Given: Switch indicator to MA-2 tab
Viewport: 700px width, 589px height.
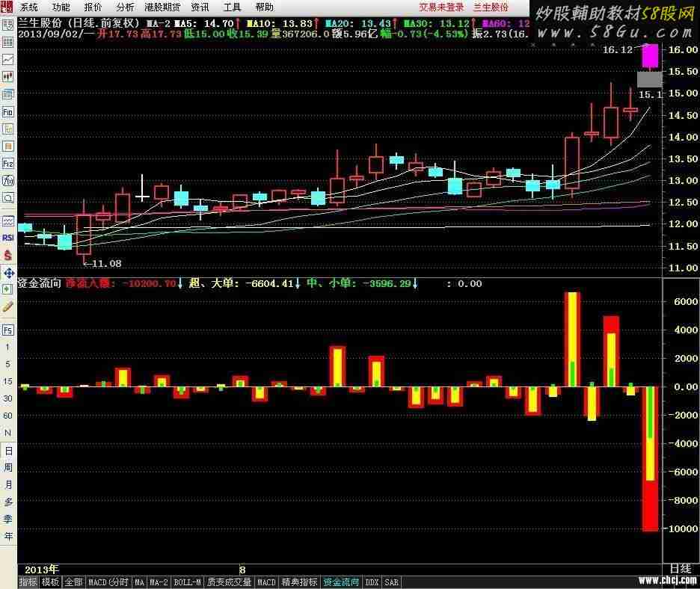Looking at the screenshot, I should (159, 582).
